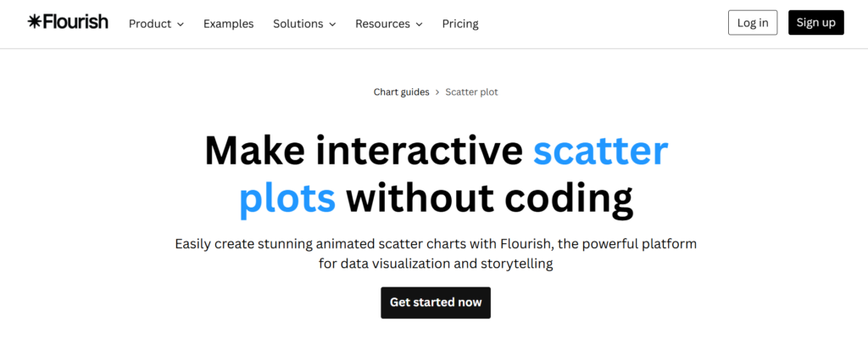Click the Flourish star logo icon
Image resolution: width=868 pixels, height=361 pixels.
tap(34, 22)
